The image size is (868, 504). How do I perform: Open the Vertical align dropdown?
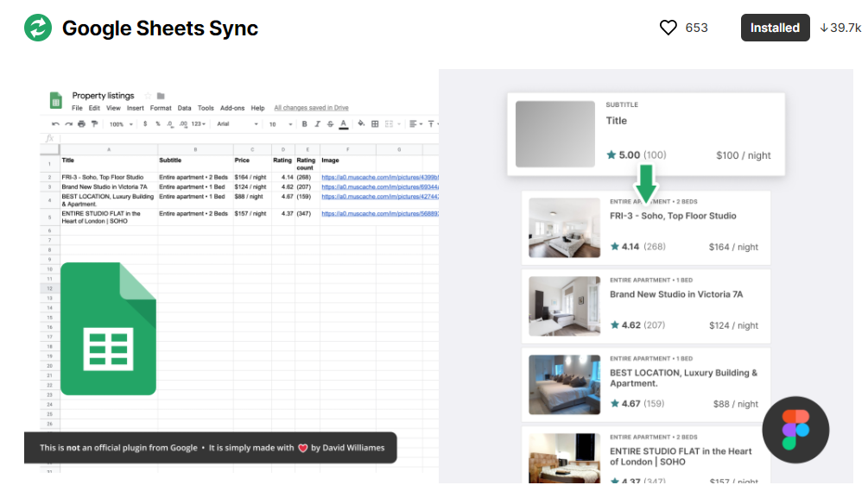[433, 124]
